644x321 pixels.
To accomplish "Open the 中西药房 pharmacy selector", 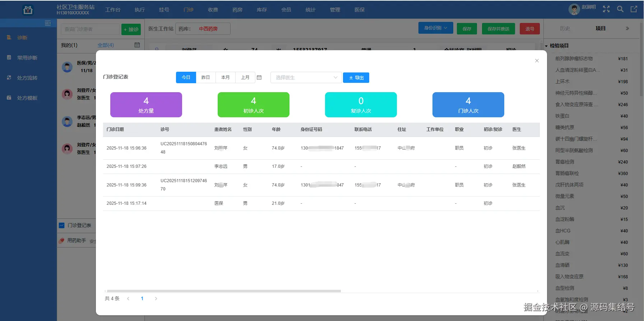I will (203, 29).
